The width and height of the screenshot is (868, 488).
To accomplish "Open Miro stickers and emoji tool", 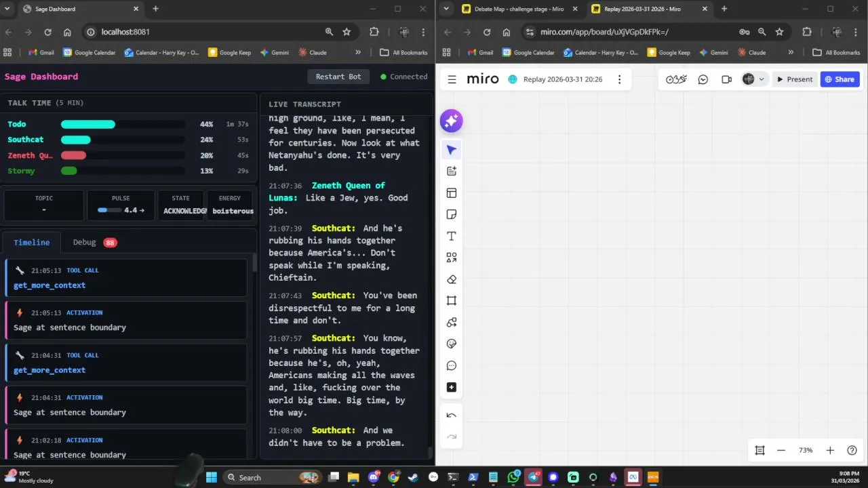I will [452, 344].
